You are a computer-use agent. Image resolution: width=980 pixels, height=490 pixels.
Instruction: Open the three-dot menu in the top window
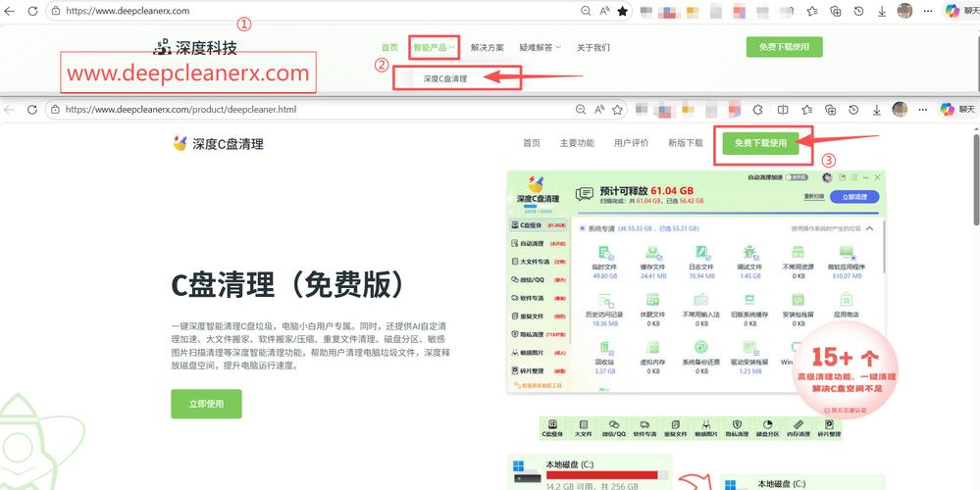[x=928, y=11]
